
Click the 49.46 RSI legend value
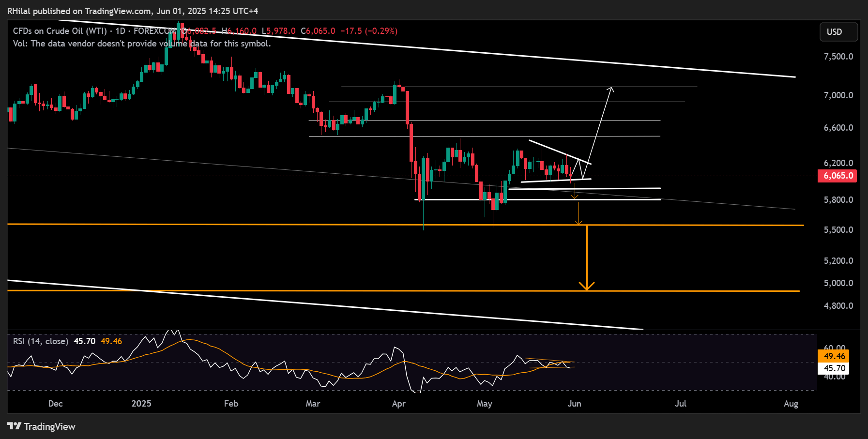[111, 341]
